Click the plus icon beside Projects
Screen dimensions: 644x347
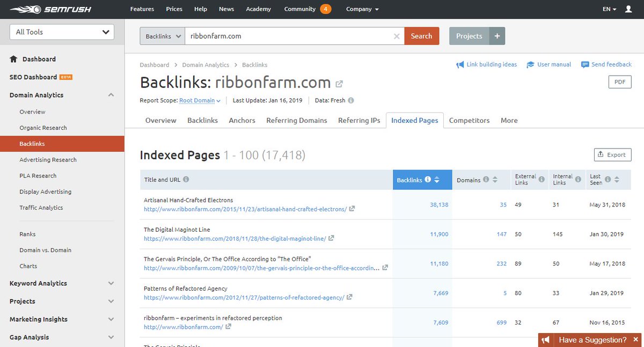point(497,36)
